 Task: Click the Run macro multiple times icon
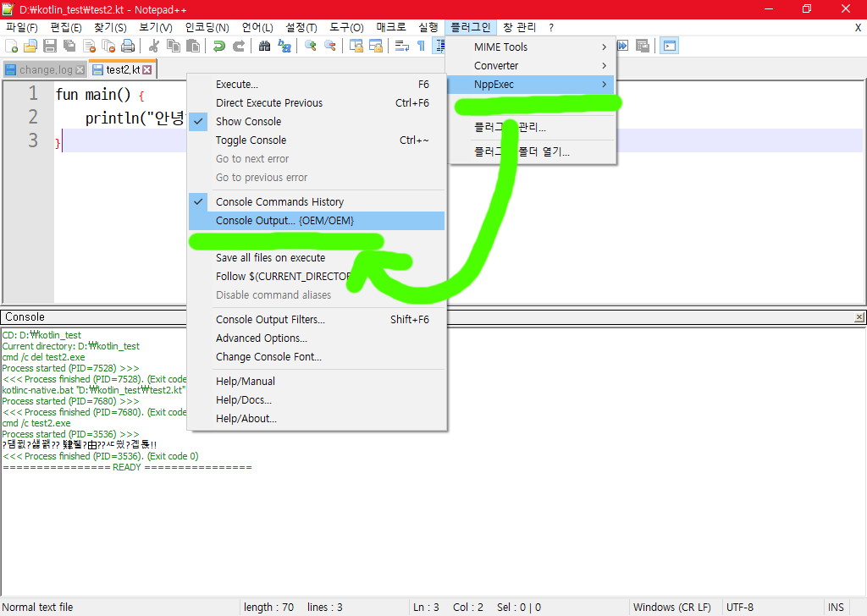click(x=622, y=46)
